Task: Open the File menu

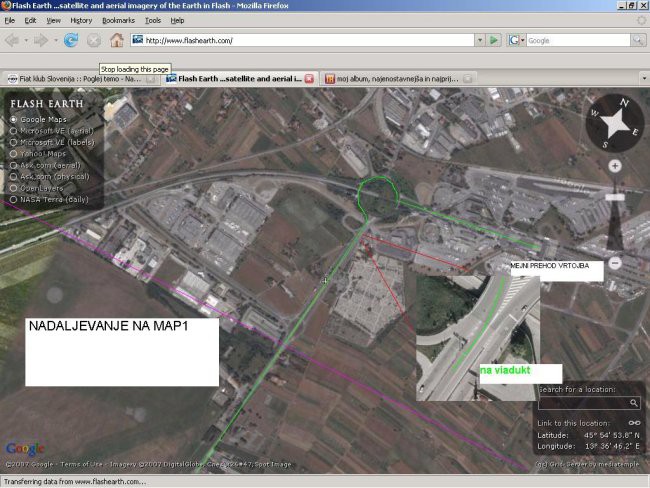Action: [10, 20]
